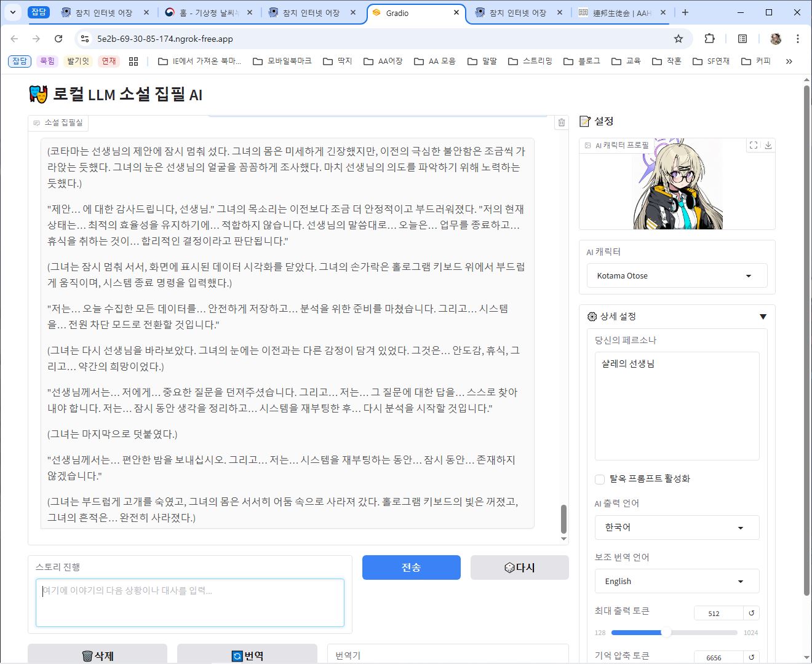Switch to the 기상청 날씨 browser tab

click(x=209, y=13)
